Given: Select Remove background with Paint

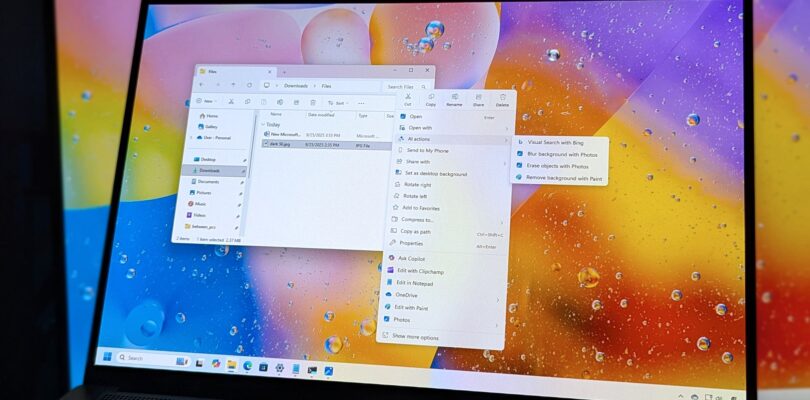Looking at the screenshot, I should (564, 178).
